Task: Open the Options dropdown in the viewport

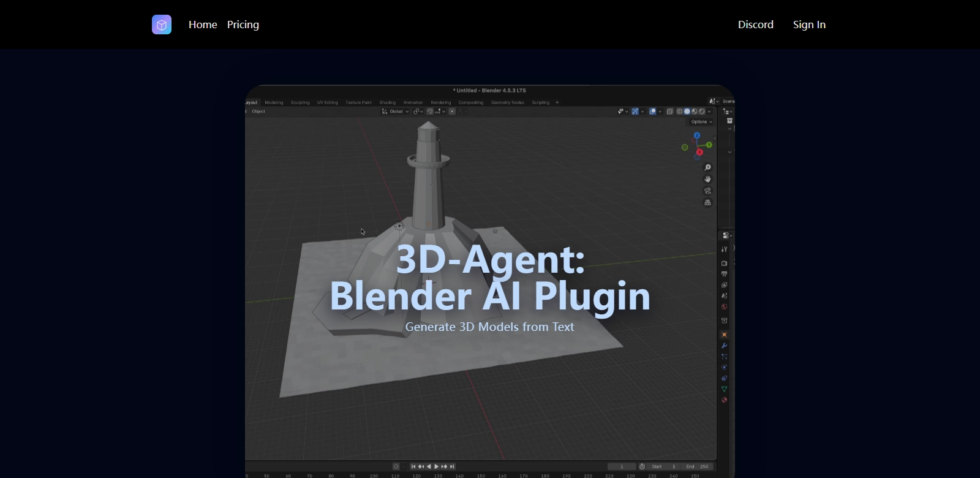Action: click(x=701, y=122)
